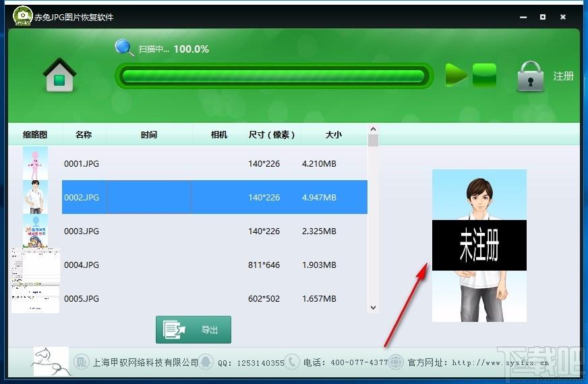The height and width of the screenshot is (384, 588).
Task: Select the 0002.JPG thumbnail
Action: click(x=35, y=197)
